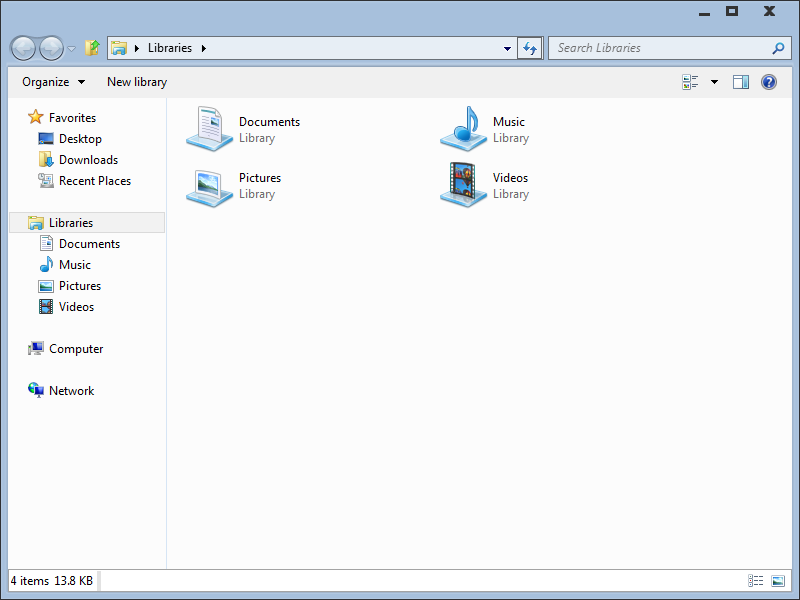800x600 pixels.
Task: Click the Search Libraries input field
Action: [660, 48]
